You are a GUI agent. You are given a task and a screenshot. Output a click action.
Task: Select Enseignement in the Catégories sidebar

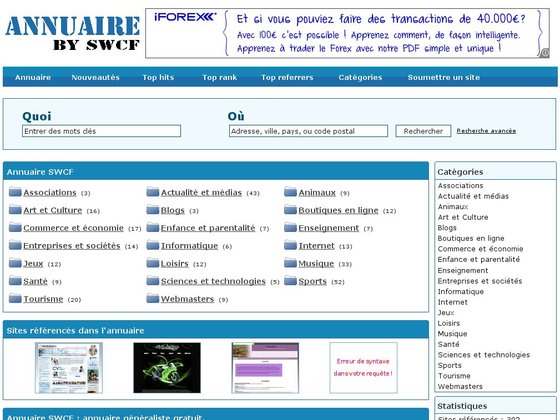click(462, 270)
